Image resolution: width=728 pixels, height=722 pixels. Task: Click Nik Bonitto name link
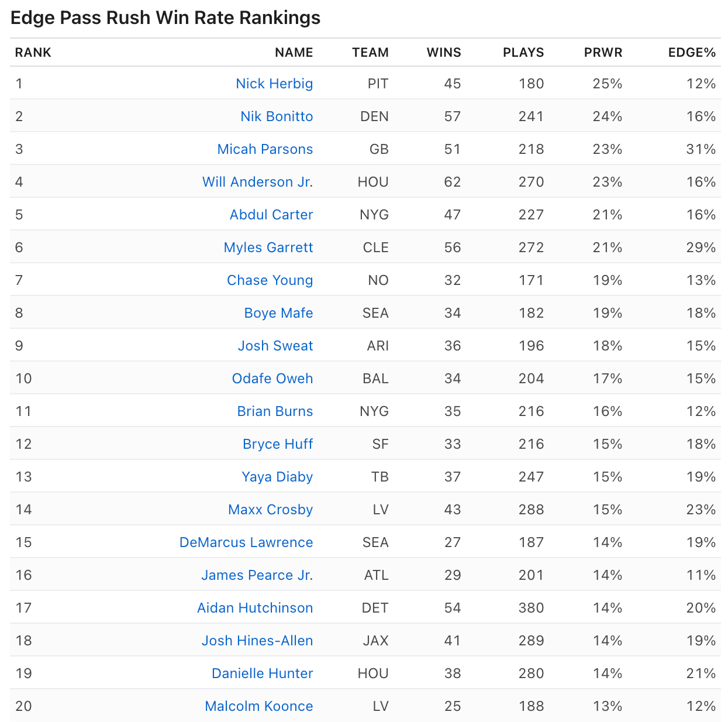click(x=277, y=116)
